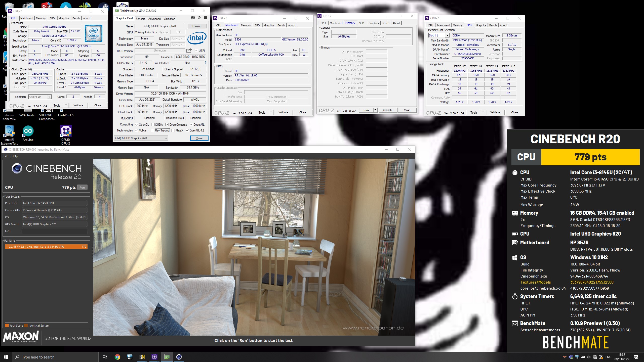Switch to GPU-Z taskbar icon
This screenshot has width=644, height=362.
[167, 357]
